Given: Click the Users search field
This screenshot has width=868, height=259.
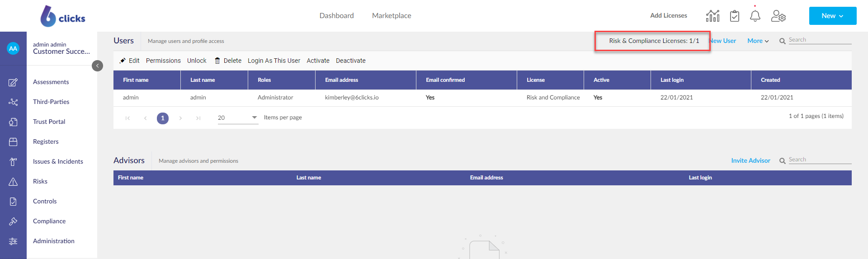Looking at the screenshot, I should [x=820, y=40].
